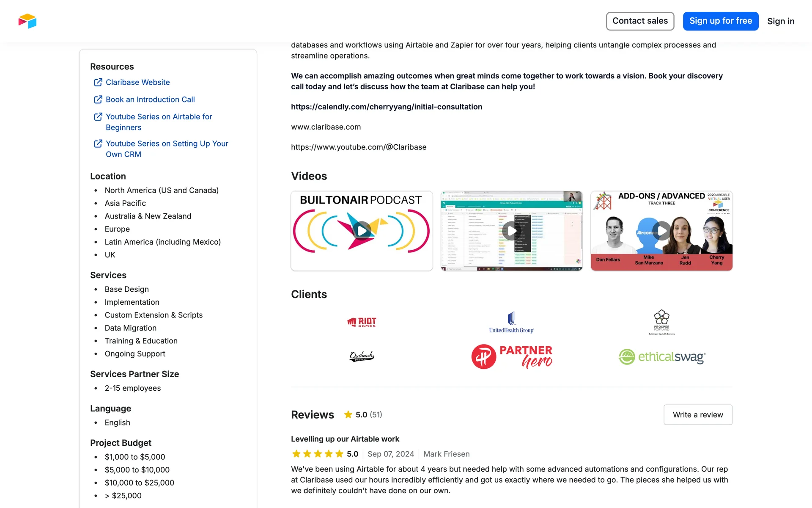Click the UnitedHealth Group logo
The width and height of the screenshot is (812, 508).
click(x=511, y=323)
